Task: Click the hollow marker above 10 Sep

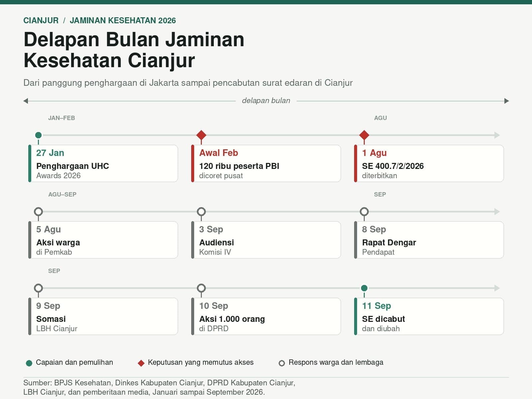Action: click(x=201, y=288)
